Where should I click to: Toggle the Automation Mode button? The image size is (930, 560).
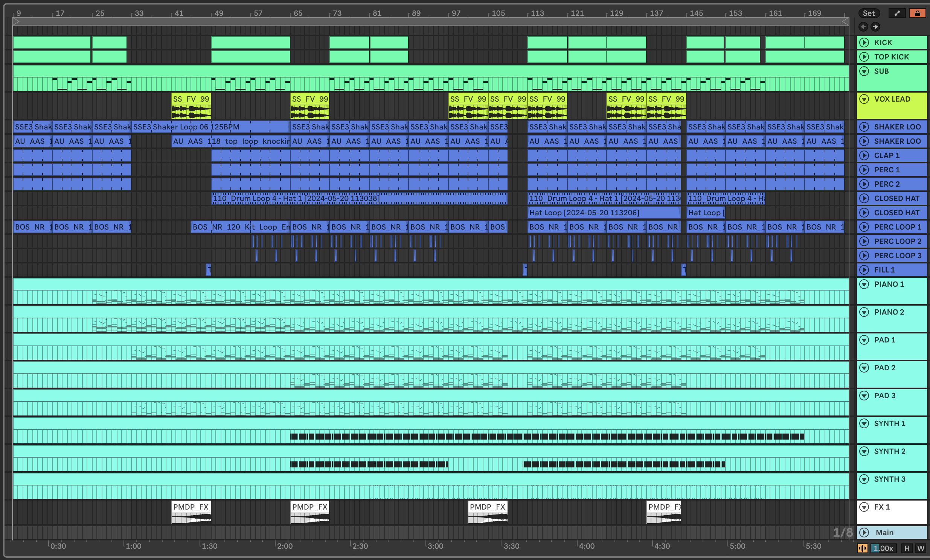coord(897,13)
